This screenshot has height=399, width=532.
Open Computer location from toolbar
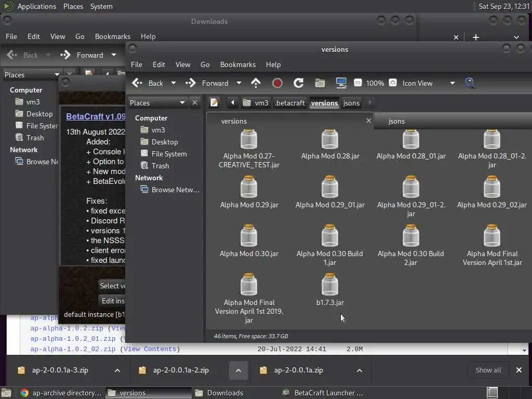341,83
